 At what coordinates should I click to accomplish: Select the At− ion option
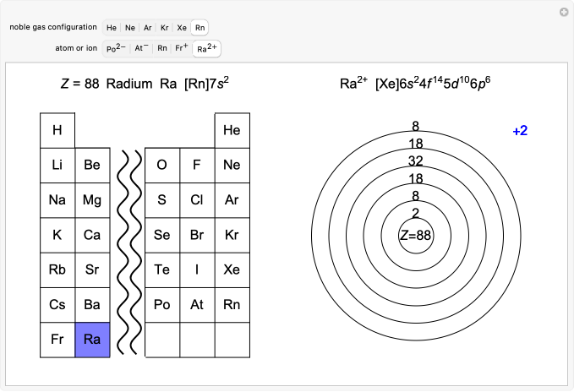coord(141,49)
